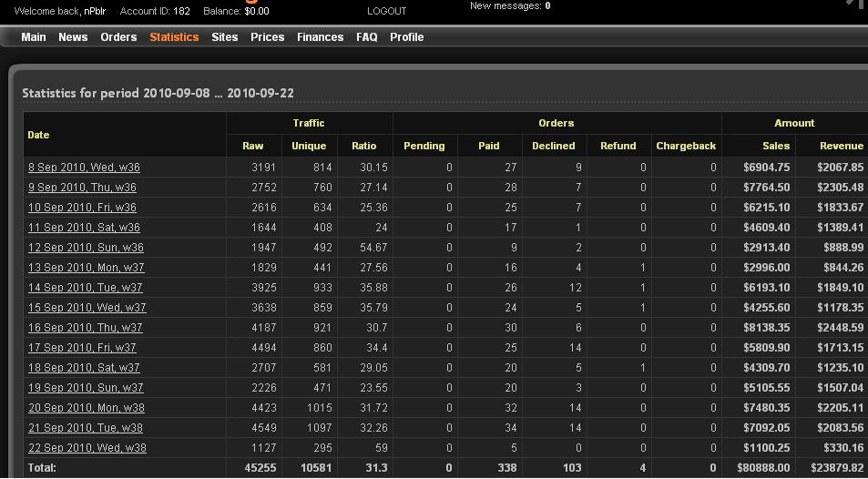Open the Main menu item

(33, 37)
